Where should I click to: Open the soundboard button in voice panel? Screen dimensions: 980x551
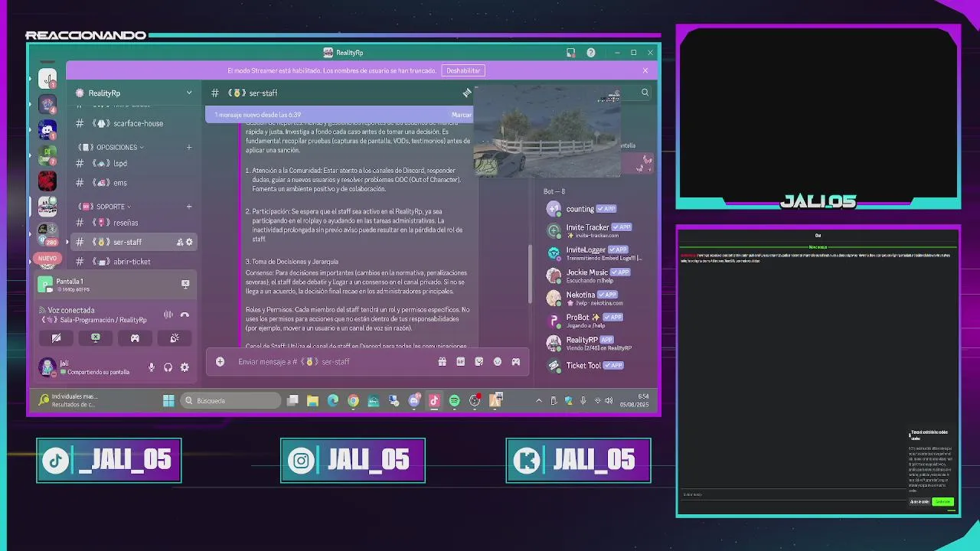(175, 337)
